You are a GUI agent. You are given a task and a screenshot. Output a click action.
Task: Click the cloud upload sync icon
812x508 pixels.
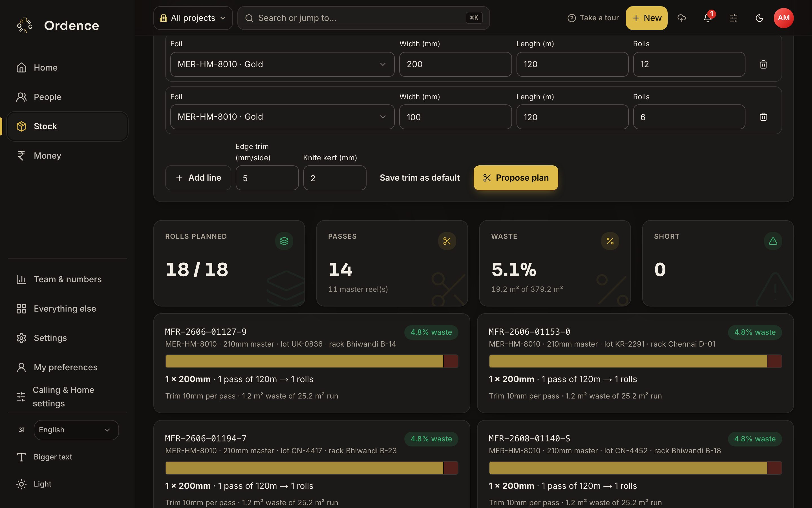(681, 18)
